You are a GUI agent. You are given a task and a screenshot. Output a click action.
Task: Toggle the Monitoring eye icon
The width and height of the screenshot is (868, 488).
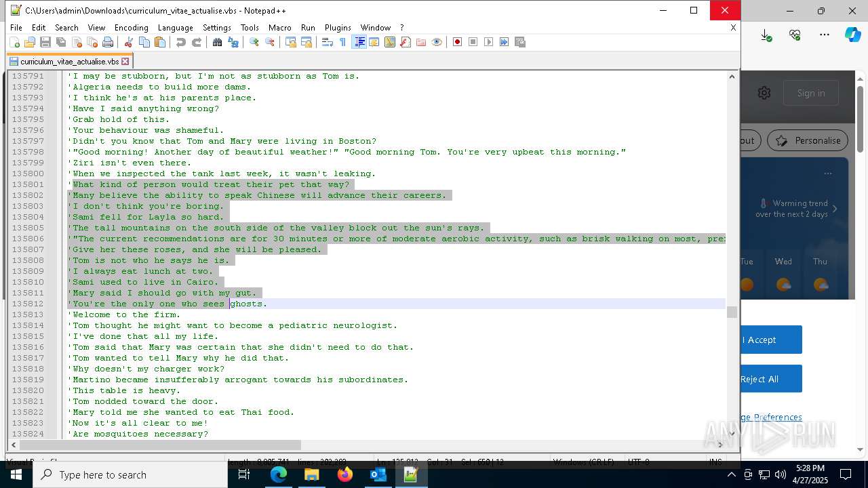(437, 42)
